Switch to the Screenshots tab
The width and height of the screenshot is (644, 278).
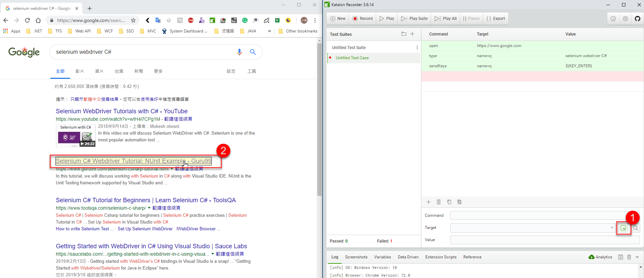[356, 257]
